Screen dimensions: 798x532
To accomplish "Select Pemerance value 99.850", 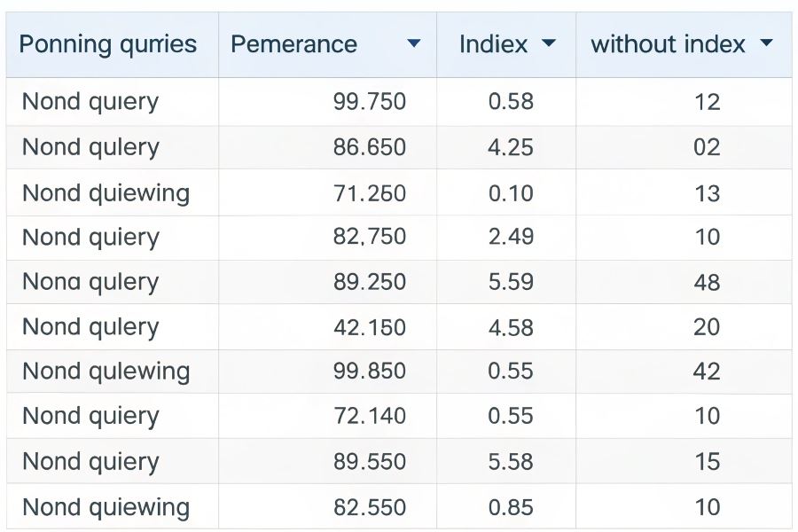I will tap(369, 371).
